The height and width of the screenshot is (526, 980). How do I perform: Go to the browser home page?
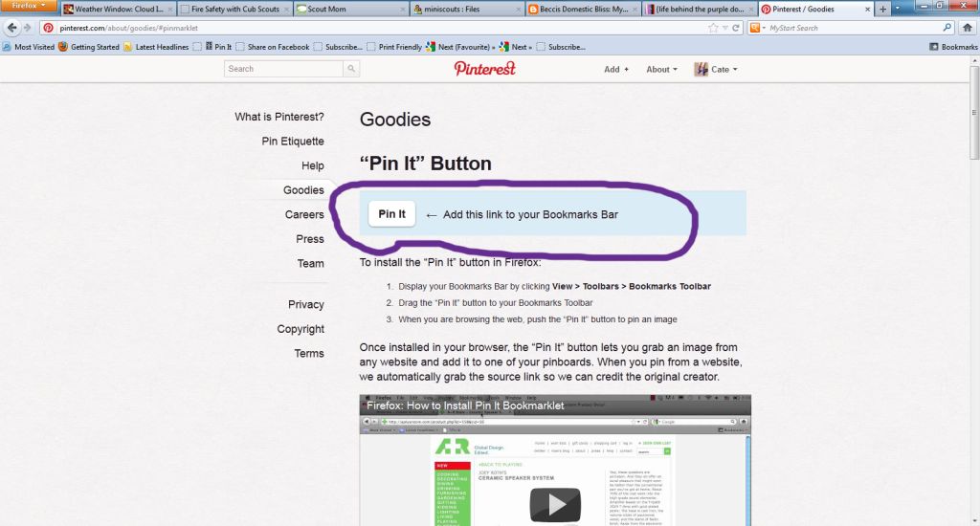click(x=968, y=28)
